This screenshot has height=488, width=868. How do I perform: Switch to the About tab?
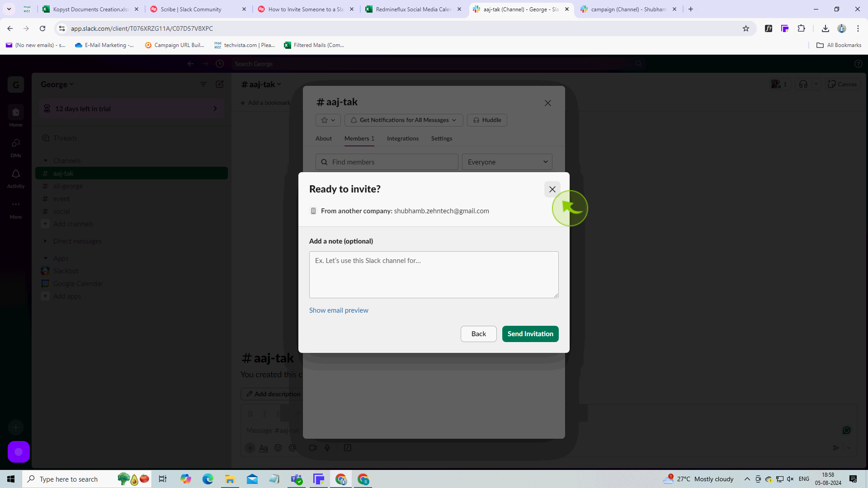click(324, 139)
